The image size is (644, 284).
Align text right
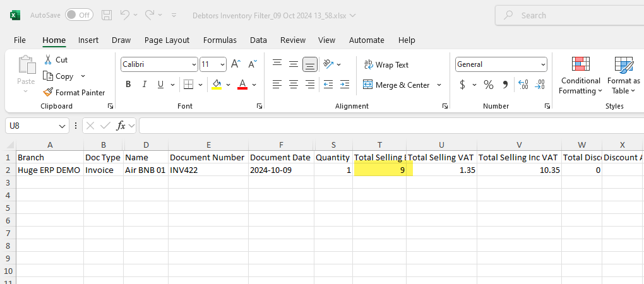(x=310, y=85)
